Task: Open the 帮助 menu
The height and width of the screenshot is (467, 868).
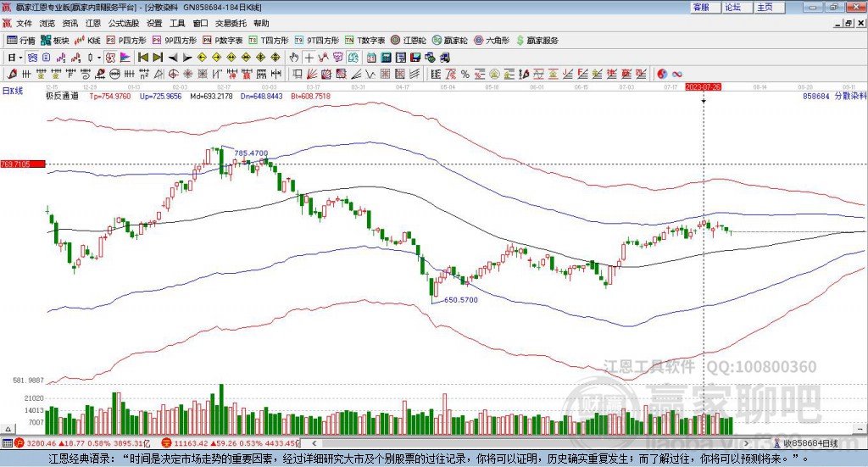Action: [x=261, y=23]
